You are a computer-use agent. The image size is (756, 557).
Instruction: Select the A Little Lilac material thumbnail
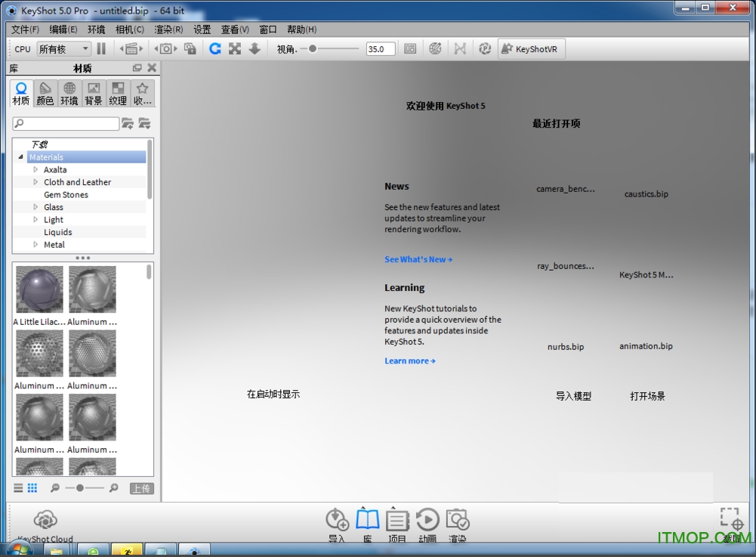click(40, 289)
